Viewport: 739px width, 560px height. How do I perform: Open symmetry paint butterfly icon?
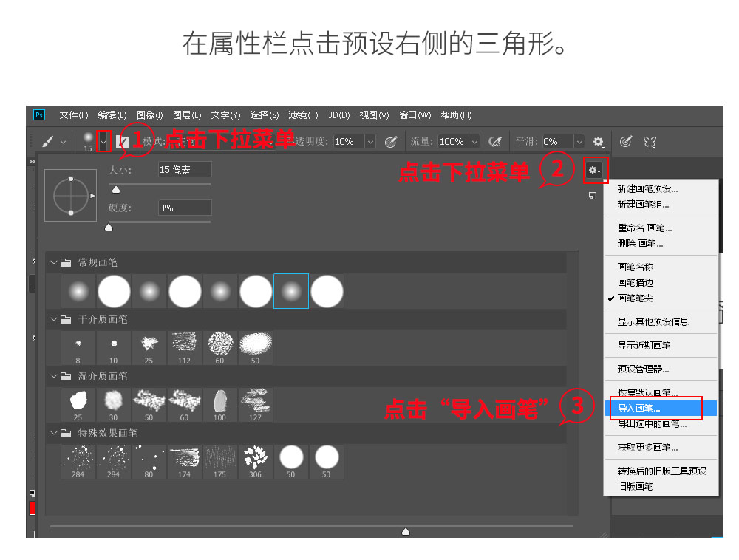pos(650,142)
